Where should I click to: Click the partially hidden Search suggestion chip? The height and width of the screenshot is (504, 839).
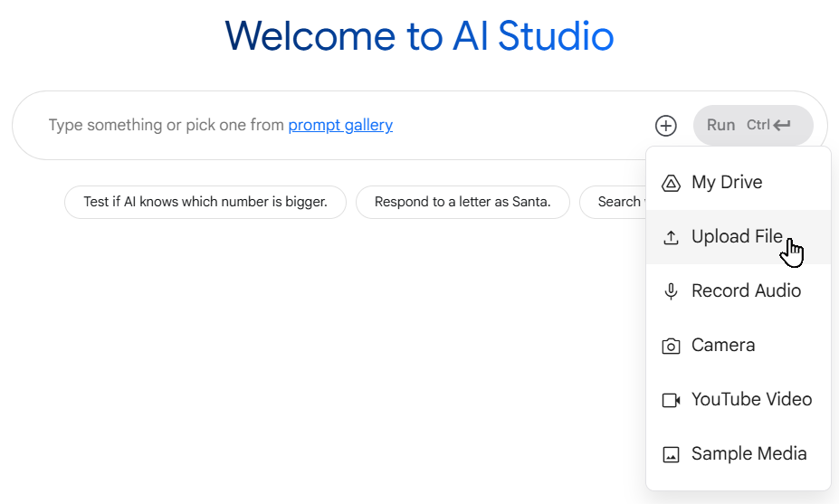click(613, 202)
